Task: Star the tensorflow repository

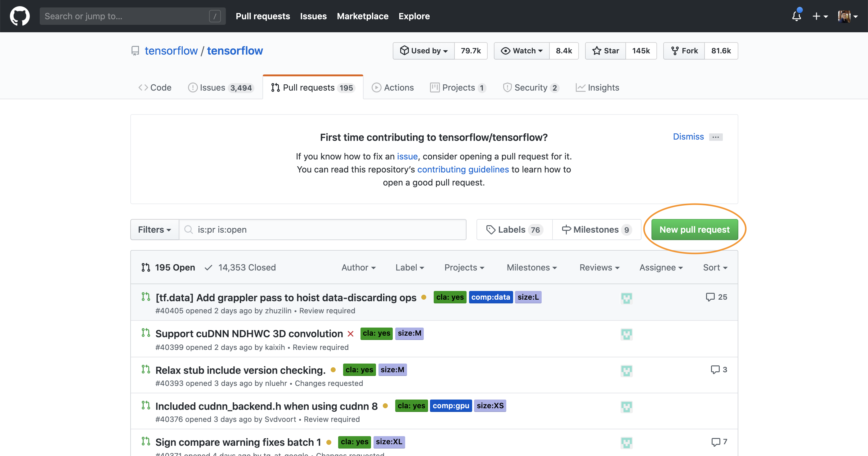Action: [x=606, y=51]
